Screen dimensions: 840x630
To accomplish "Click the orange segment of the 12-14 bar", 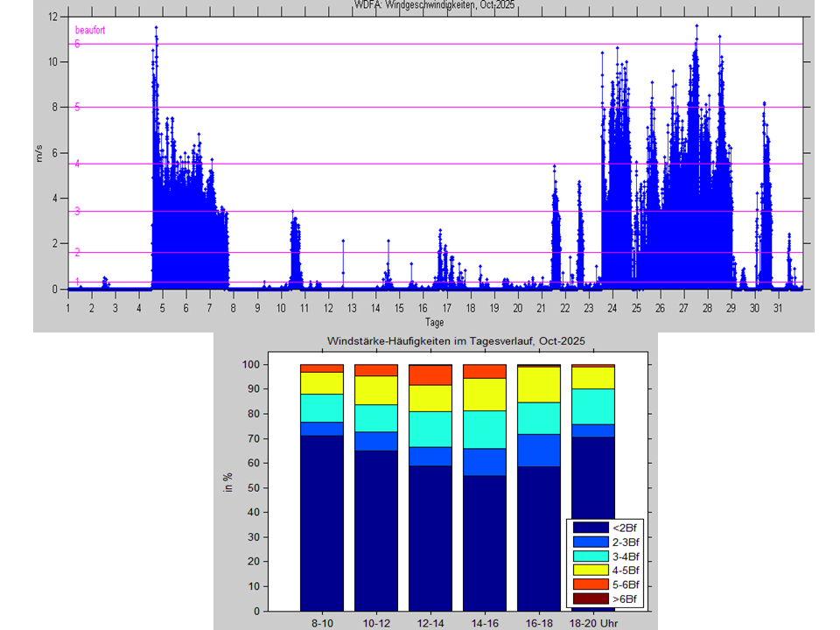I will tap(430, 375).
